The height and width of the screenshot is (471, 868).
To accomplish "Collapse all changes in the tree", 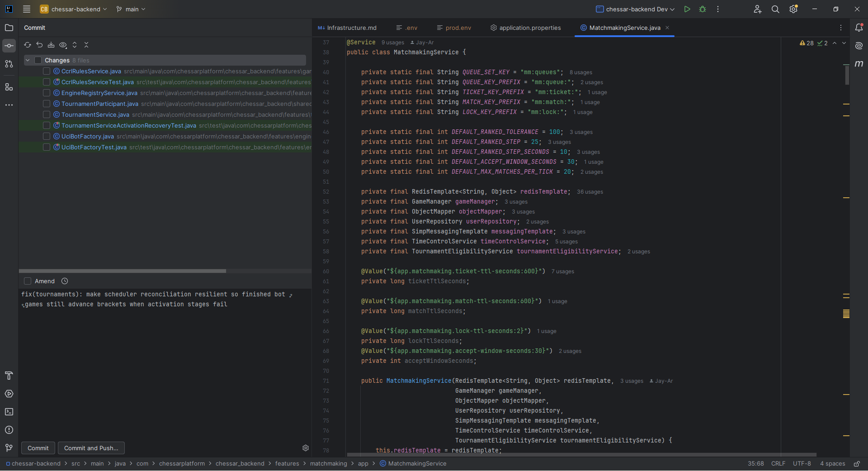I will pyautogui.click(x=86, y=45).
